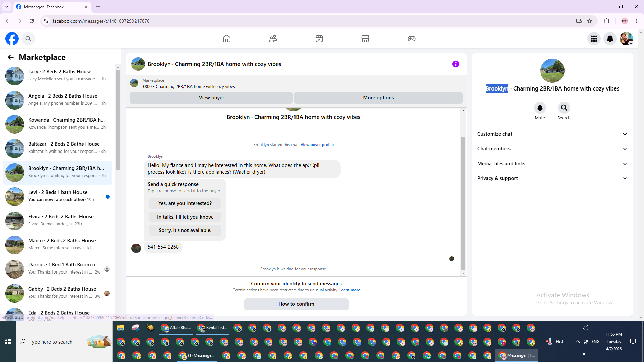Screen dimensions: 644x362
Task: Open the Facebook apps grid menu
Action: click(x=594, y=39)
